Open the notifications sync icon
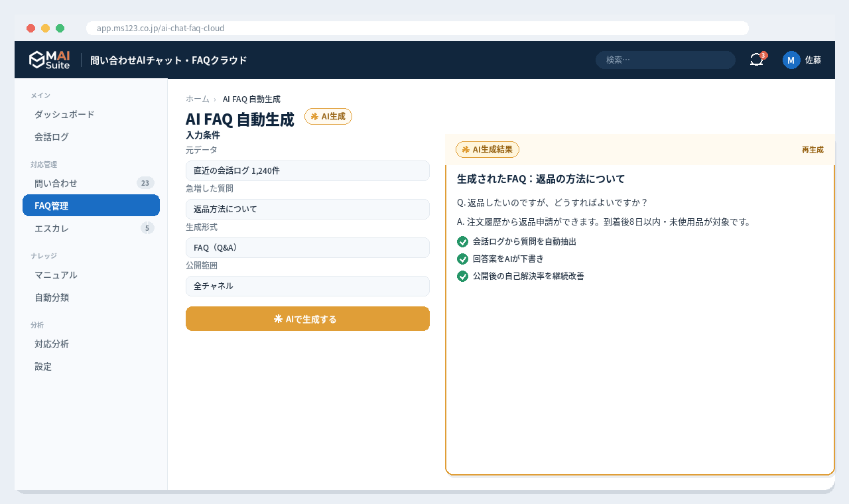Viewport: 849px width, 504px height. pyautogui.click(x=757, y=60)
